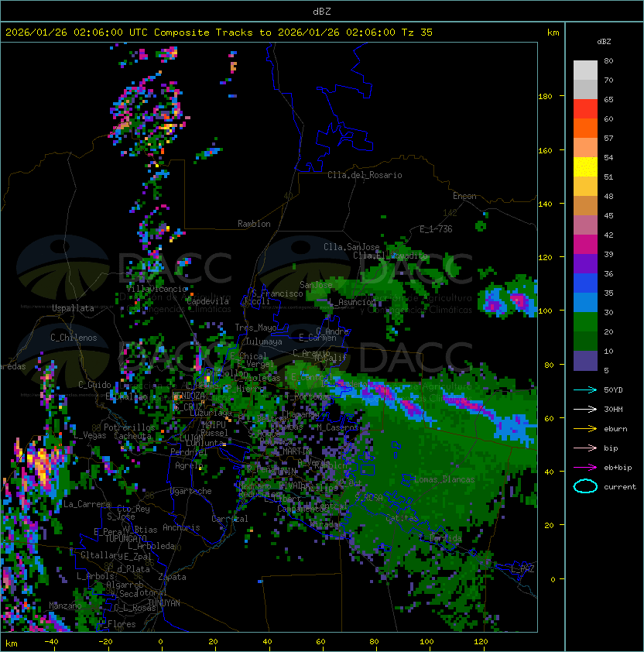Click the Ugarteche label
Screen dimensions: 644x652
point(191,491)
